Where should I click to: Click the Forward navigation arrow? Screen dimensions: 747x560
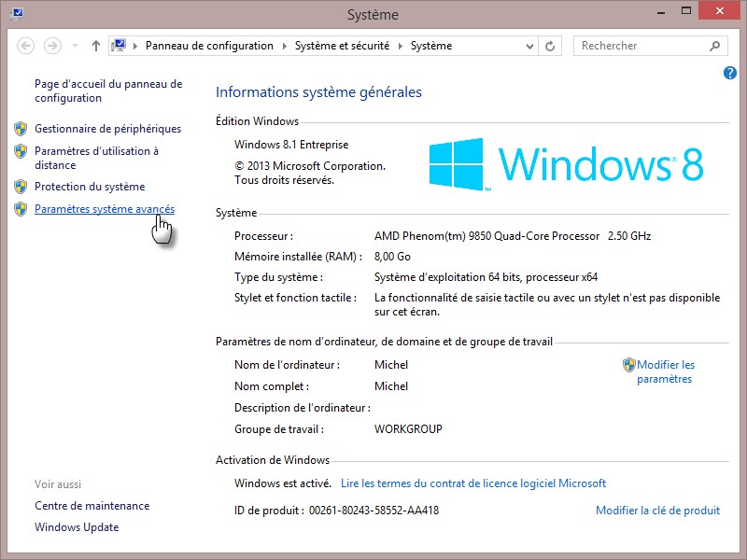pos(52,46)
